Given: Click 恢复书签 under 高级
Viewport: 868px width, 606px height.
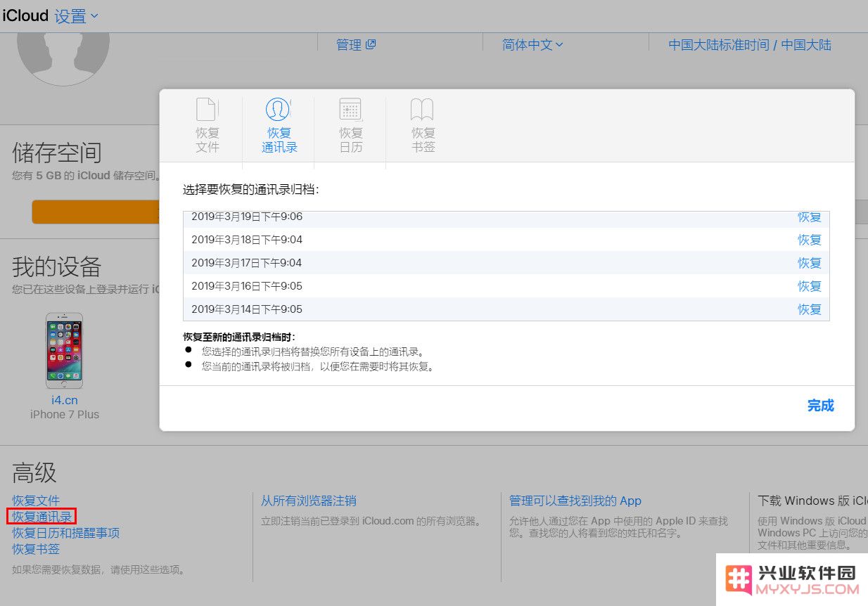Looking at the screenshot, I should [36, 549].
